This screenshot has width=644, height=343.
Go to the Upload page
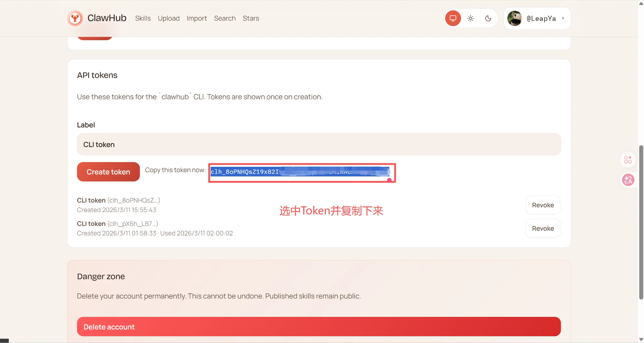(169, 18)
